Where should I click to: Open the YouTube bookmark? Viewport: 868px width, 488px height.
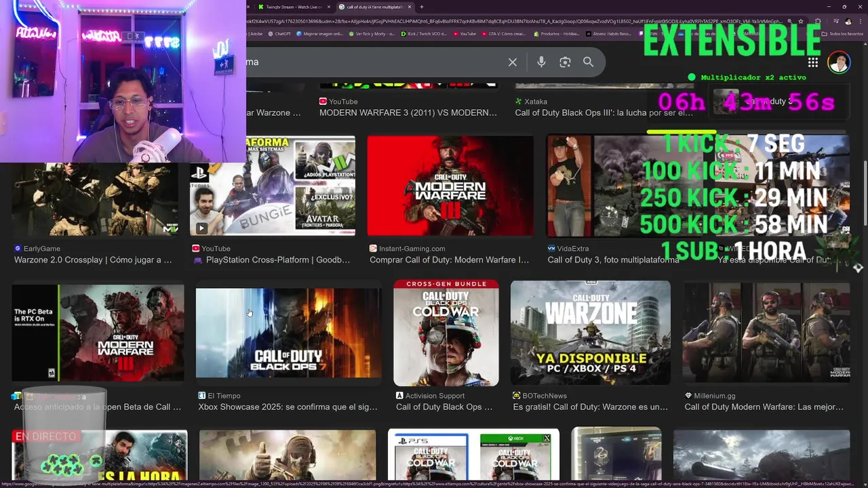(x=465, y=33)
